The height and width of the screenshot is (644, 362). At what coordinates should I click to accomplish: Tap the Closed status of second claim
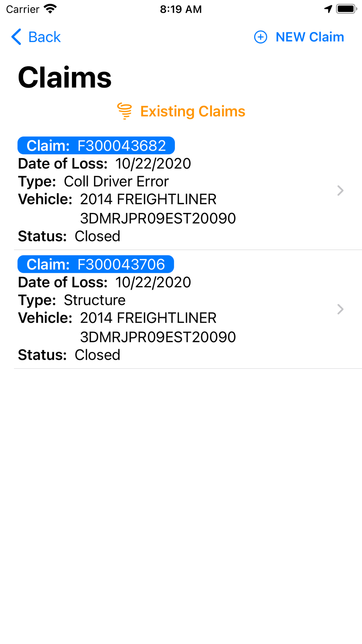point(97,355)
